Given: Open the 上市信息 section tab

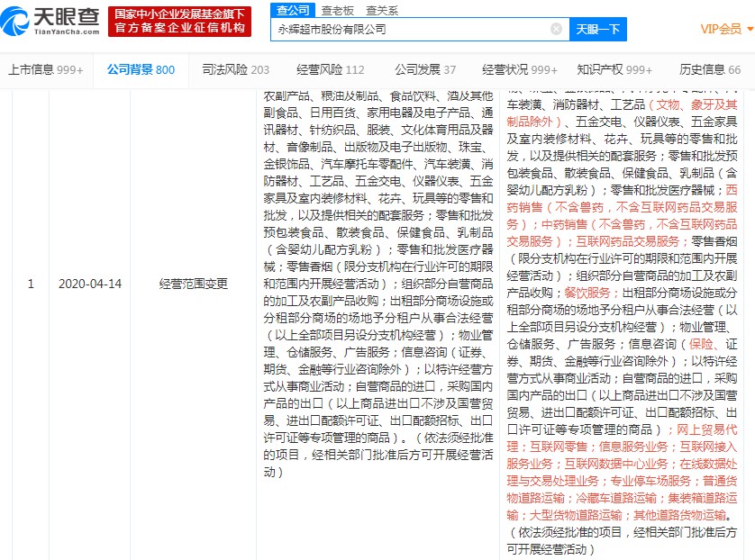Looking at the screenshot, I should pos(45,69).
